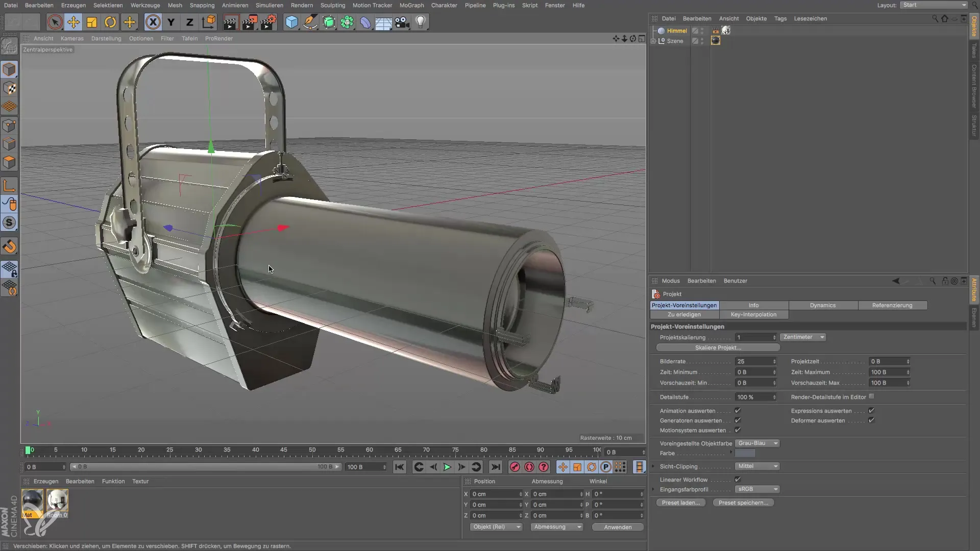Open Sicht-Clipping Mittel dropdown

[x=757, y=466]
